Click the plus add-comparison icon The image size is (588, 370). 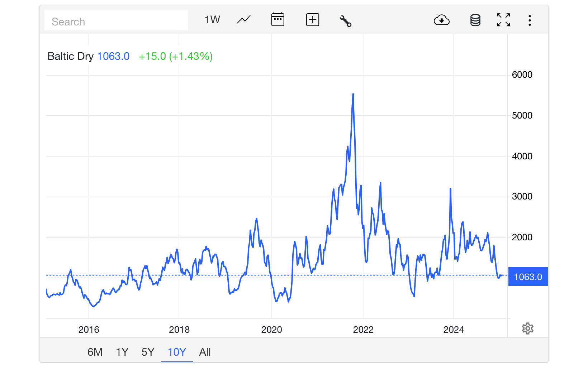(x=313, y=20)
